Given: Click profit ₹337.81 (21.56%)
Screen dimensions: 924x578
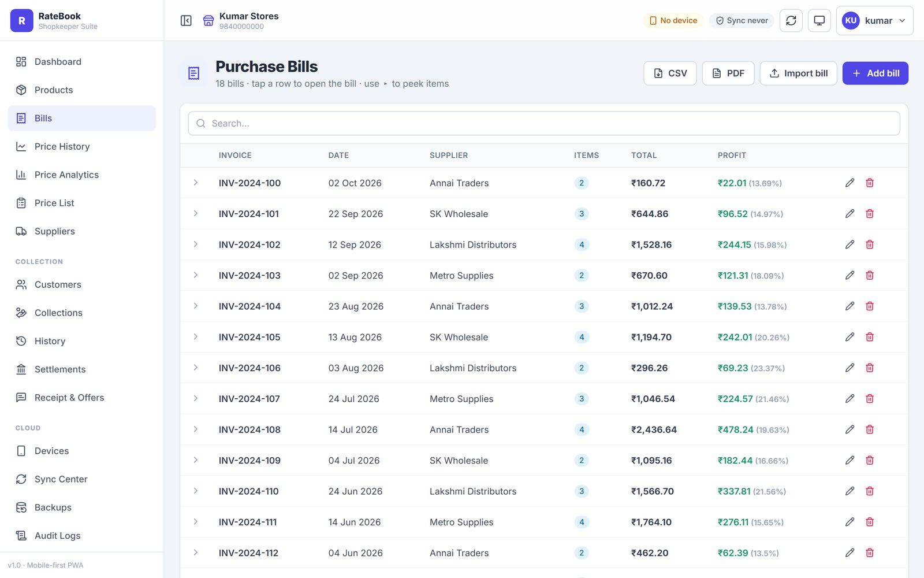Looking at the screenshot, I should tap(751, 491).
